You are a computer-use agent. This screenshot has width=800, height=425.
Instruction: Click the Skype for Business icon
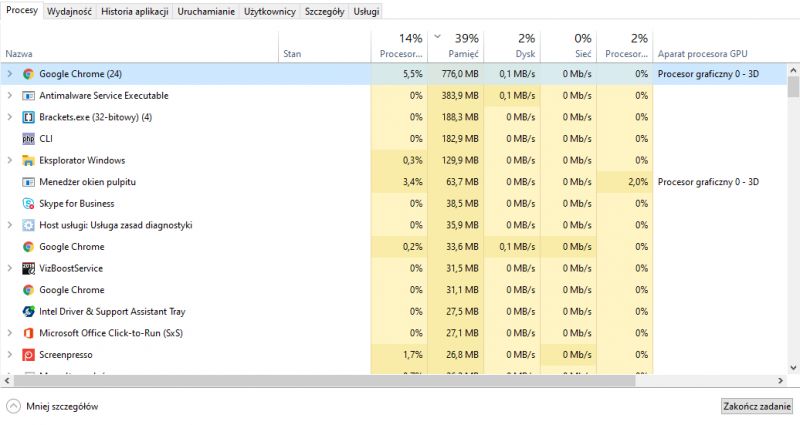coord(28,204)
